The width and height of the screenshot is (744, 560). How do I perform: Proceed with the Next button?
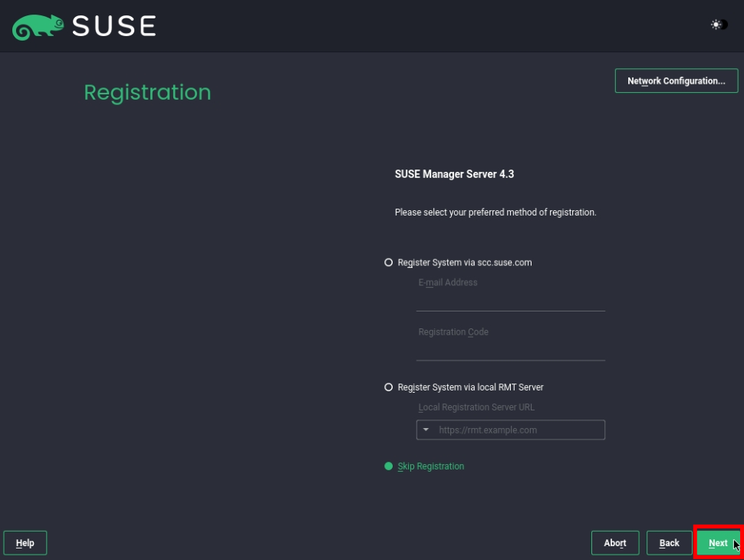pos(718,543)
